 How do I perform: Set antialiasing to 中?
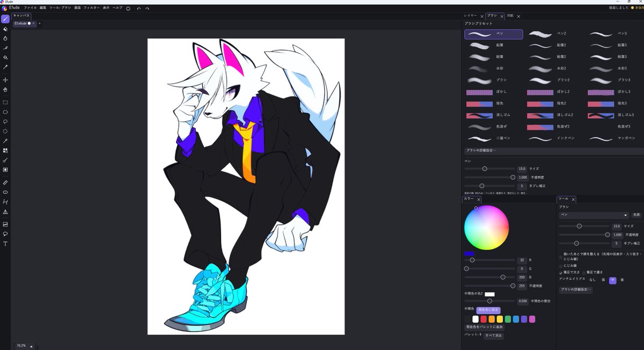(x=612, y=280)
